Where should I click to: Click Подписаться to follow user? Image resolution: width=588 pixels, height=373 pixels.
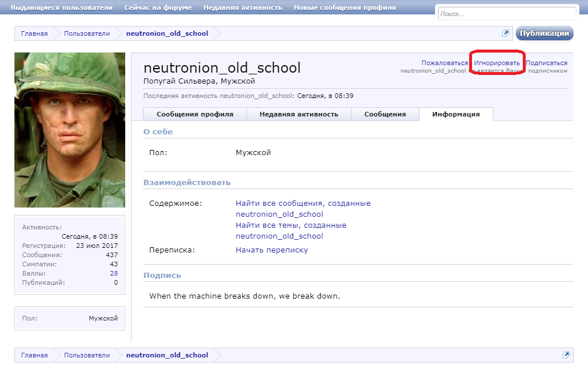pyautogui.click(x=546, y=63)
